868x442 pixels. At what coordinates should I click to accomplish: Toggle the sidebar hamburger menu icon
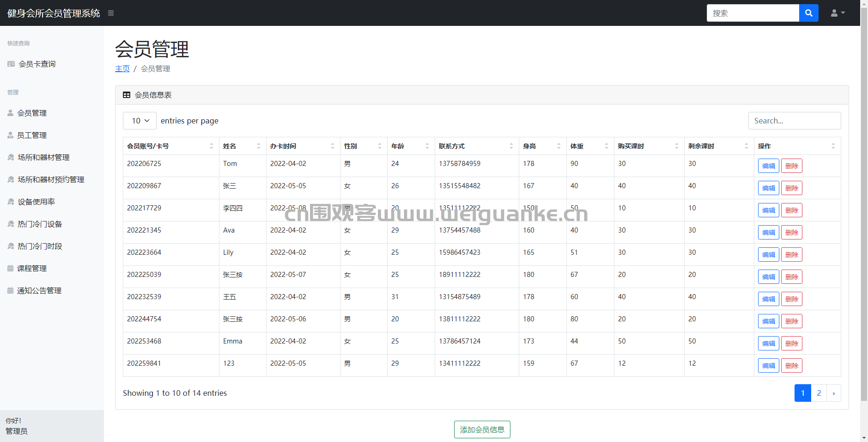pyautogui.click(x=111, y=13)
